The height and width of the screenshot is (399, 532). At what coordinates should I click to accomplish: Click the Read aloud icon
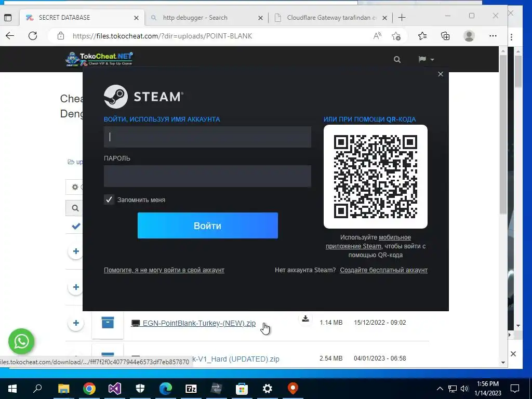click(377, 36)
